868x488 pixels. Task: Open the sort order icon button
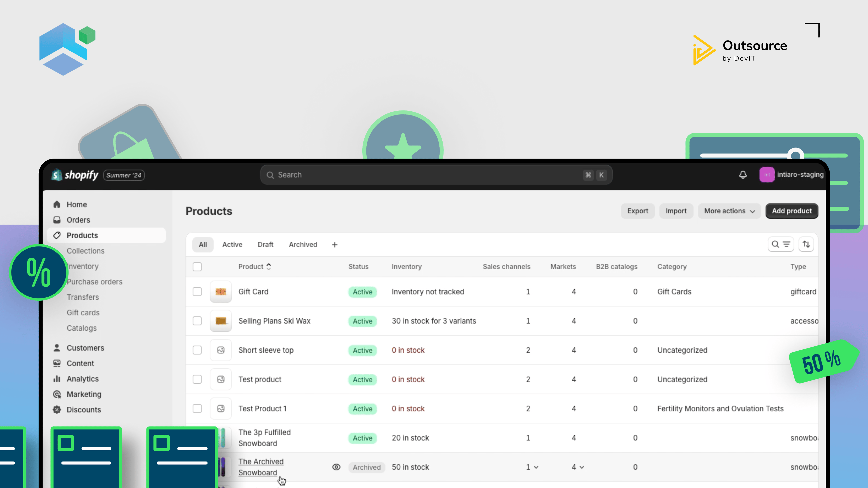pyautogui.click(x=806, y=244)
